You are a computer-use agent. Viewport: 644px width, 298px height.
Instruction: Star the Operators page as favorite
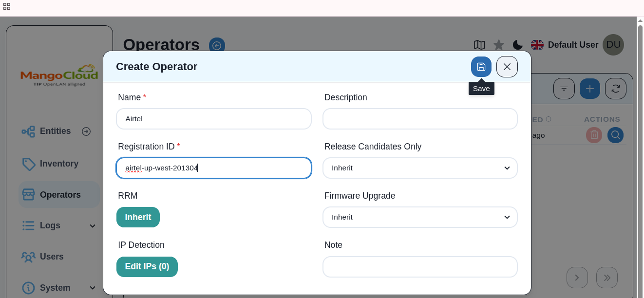click(x=498, y=44)
